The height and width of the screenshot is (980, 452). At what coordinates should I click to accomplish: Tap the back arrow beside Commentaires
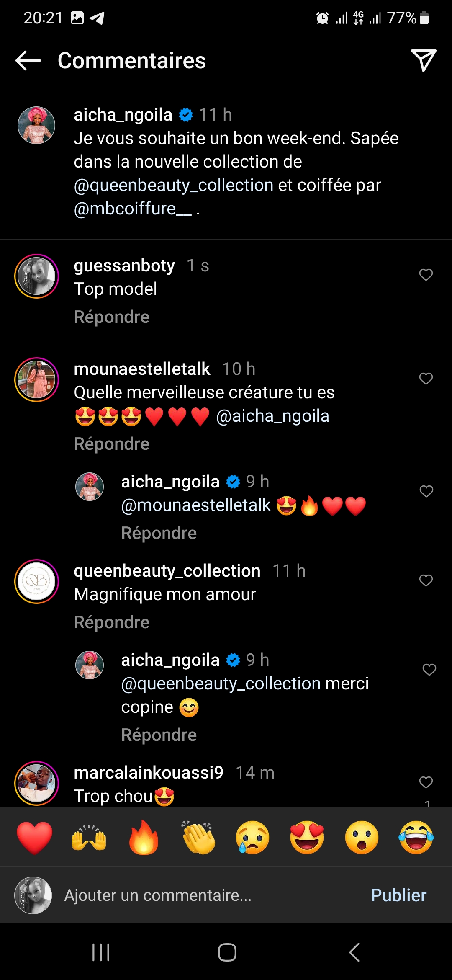(x=28, y=61)
